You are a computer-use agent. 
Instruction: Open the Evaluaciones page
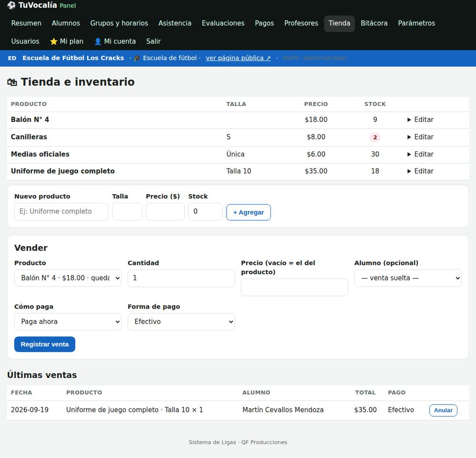point(223,23)
